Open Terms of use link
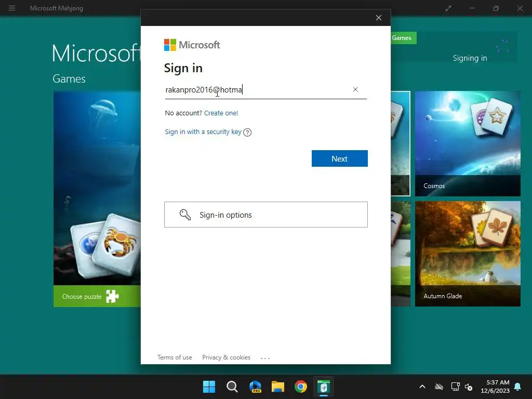Viewport: 532px width, 399px height. 175,357
